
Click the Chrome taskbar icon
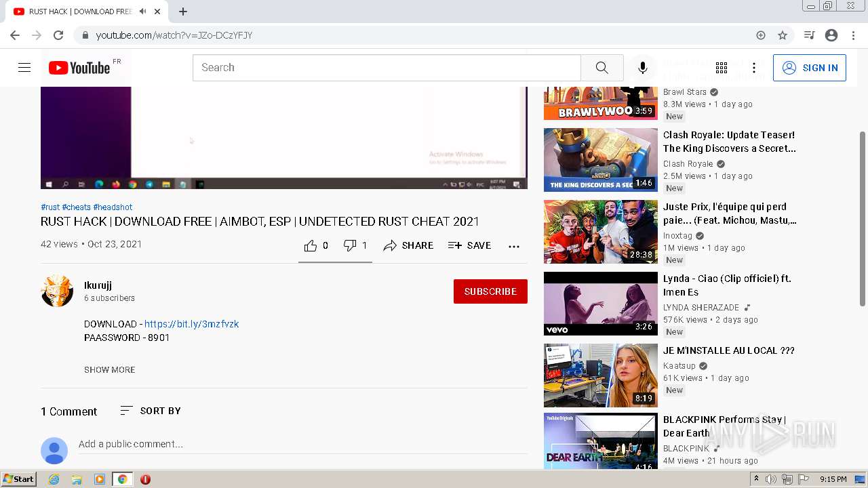[122, 479]
